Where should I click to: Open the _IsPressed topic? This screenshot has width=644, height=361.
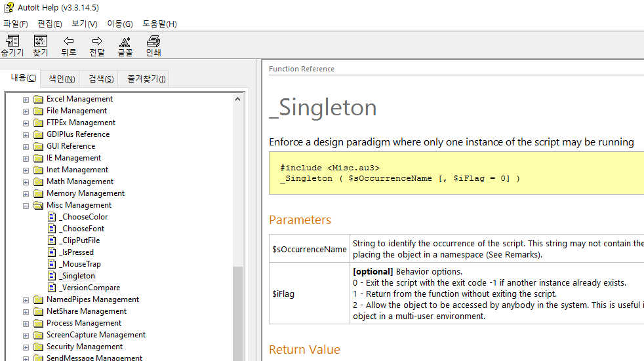click(x=76, y=252)
